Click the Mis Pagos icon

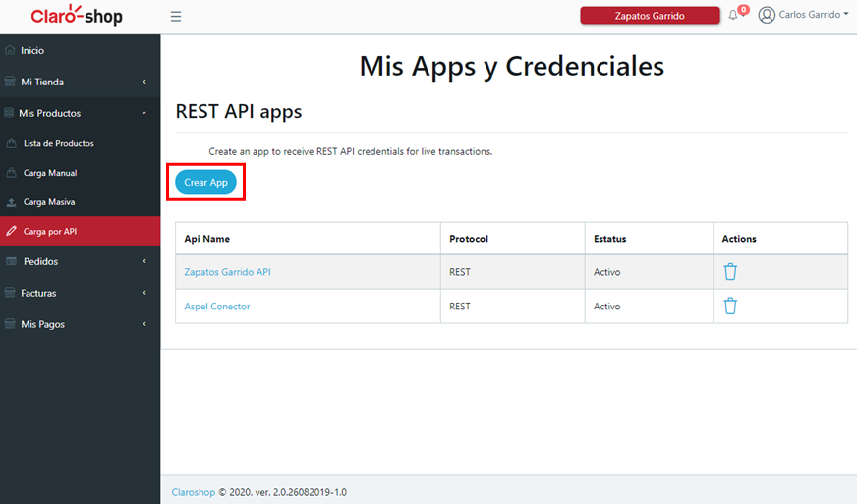[x=10, y=324]
